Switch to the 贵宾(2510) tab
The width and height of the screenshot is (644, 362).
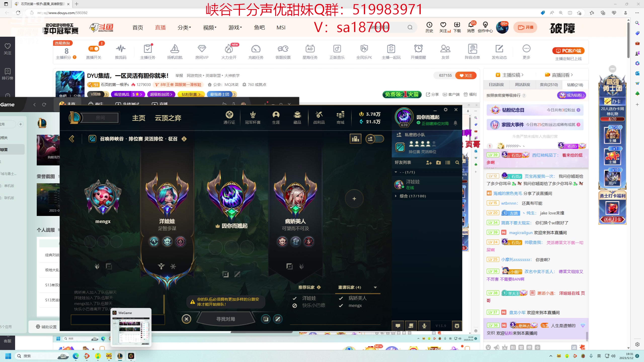coord(549,85)
